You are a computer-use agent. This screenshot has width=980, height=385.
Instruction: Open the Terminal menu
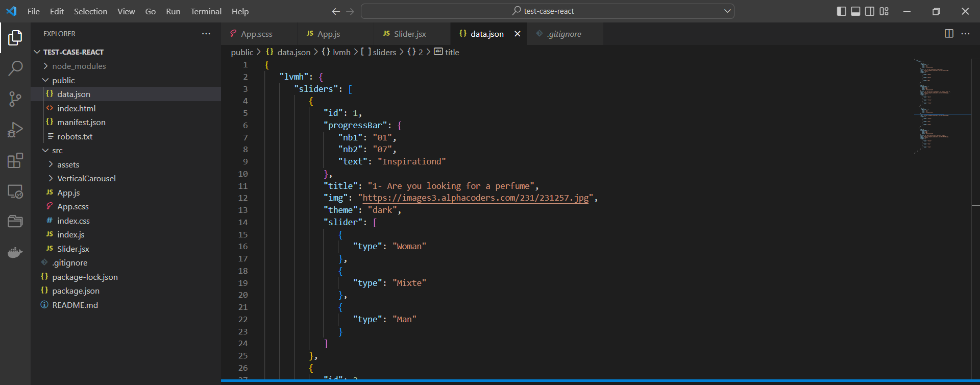(x=206, y=11)
